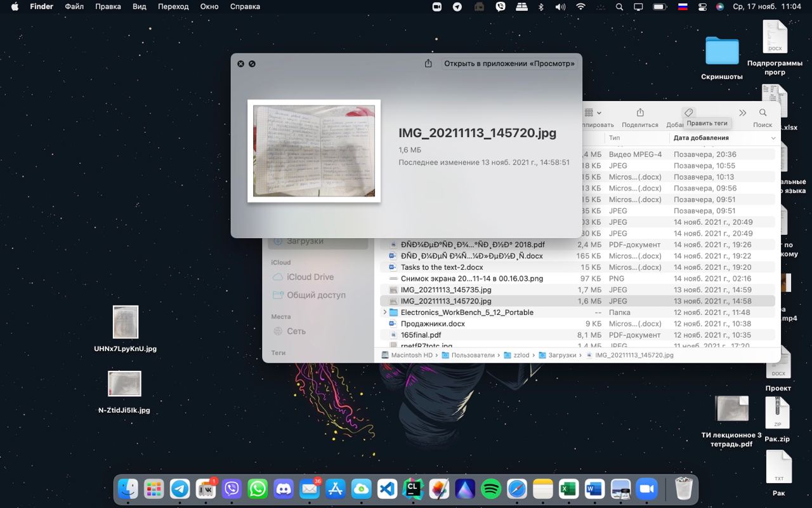812x508 pixels.
Task: Open the Trash in the Dock
Action: click(683, 489)
